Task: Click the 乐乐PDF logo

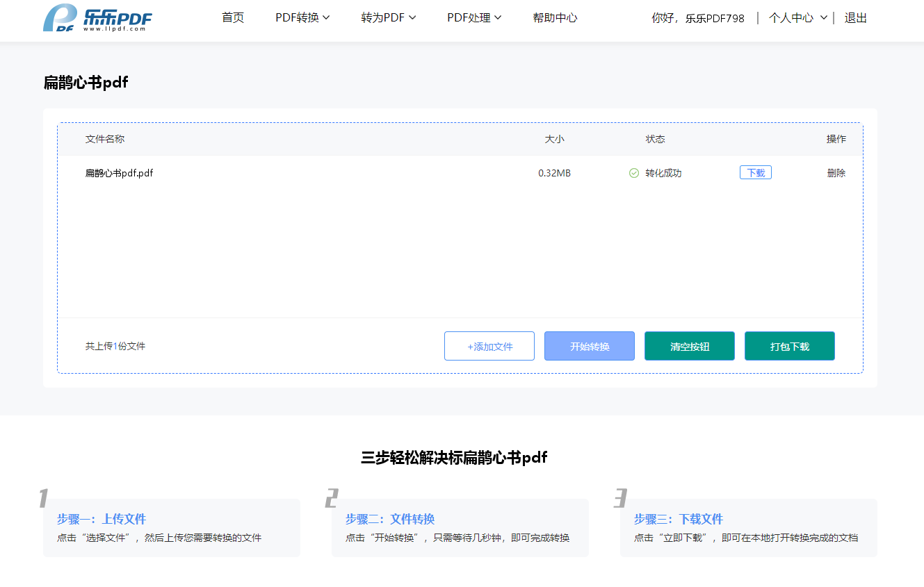Action: pyautogui.click(x=97, y=18)
